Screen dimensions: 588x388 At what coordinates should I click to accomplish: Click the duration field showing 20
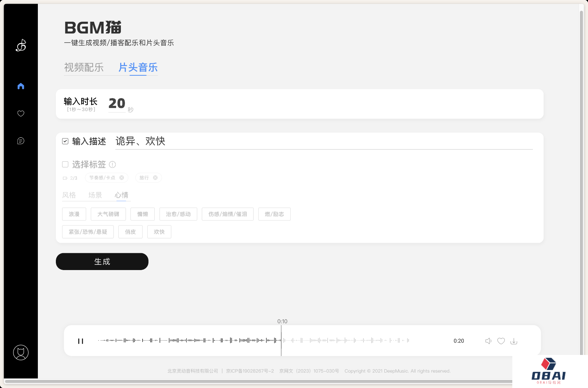click(x=117, y=104)
